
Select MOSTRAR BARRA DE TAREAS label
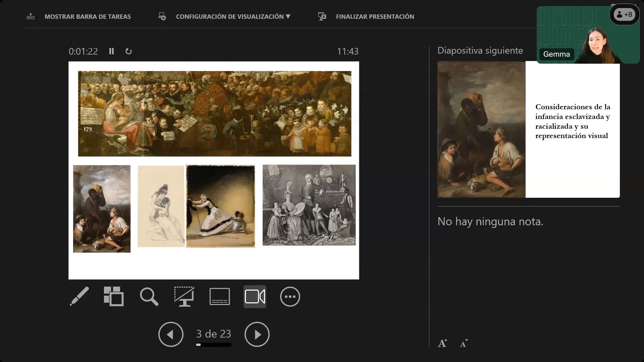click(88, 16)
